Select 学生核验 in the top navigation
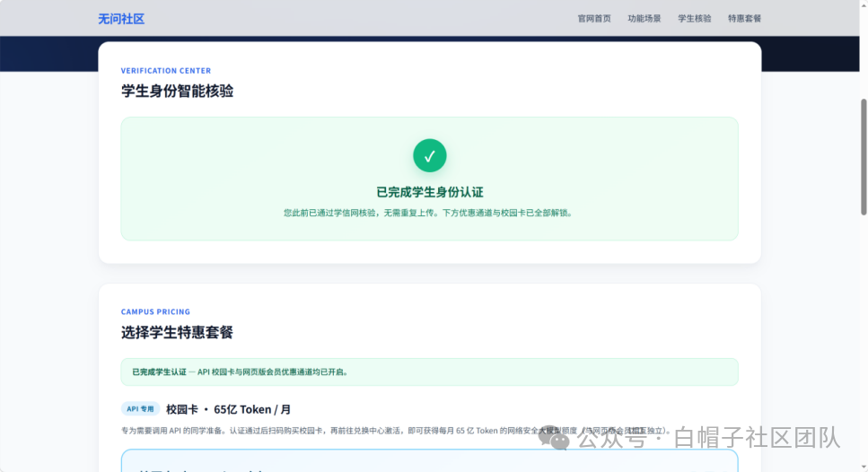 694,18
